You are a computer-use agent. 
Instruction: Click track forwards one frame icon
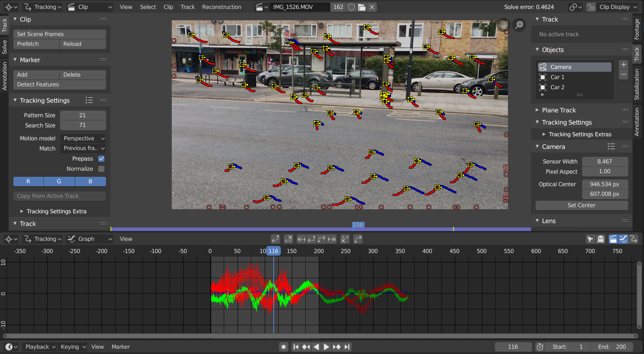point(322,239)
